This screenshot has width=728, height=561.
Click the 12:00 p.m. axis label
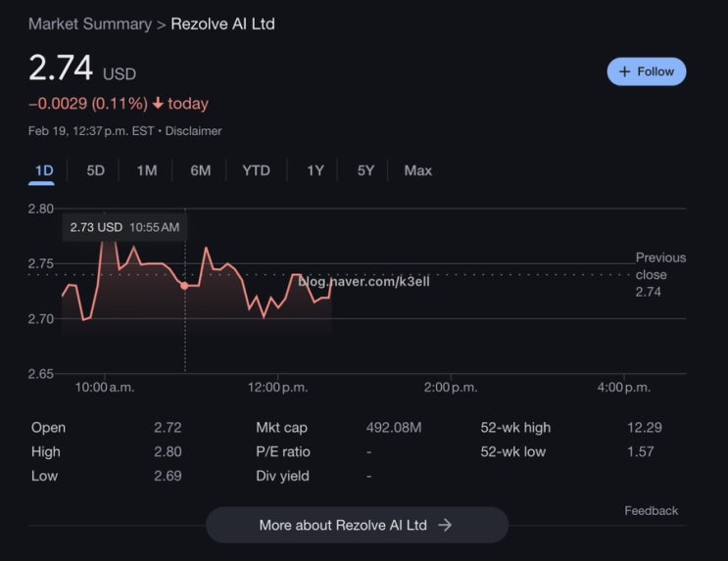(x=277, y=388)
